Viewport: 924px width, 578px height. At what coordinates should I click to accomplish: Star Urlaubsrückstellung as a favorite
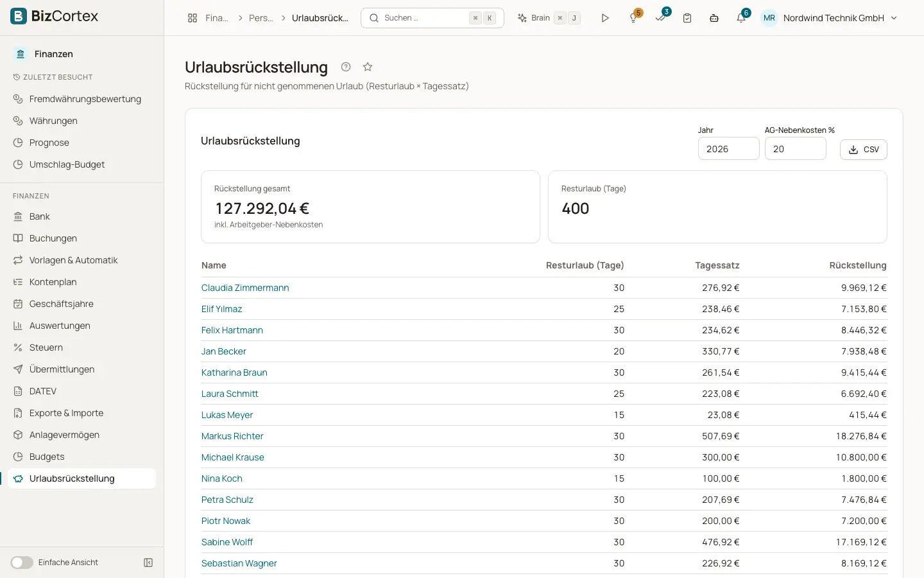[368, 67]
